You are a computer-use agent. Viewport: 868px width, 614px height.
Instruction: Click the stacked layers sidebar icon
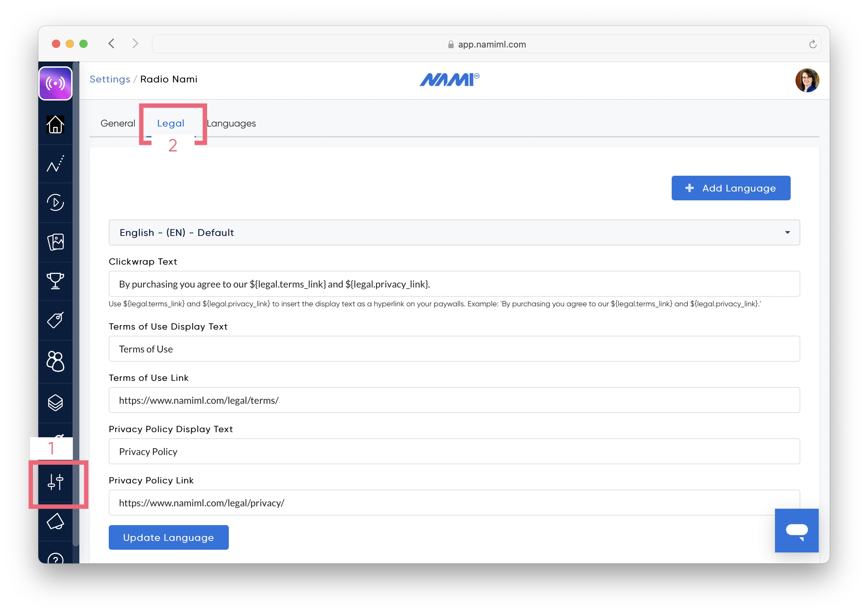55,403
